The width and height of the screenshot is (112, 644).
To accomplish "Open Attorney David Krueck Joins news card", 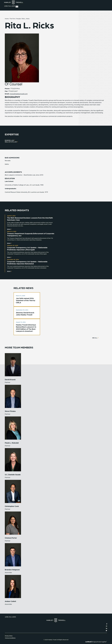I will 27,313.
